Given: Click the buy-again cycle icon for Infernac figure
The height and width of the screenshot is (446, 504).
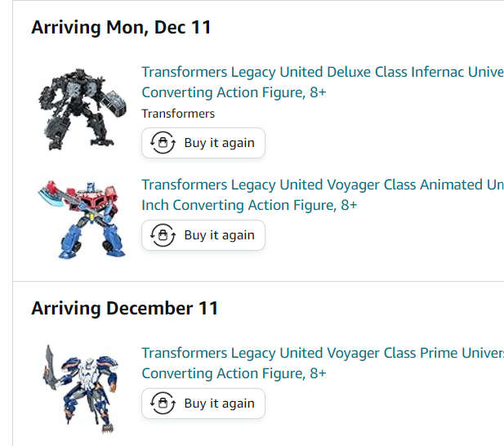Looking at the screenshot, I should (x=163, y=143).
